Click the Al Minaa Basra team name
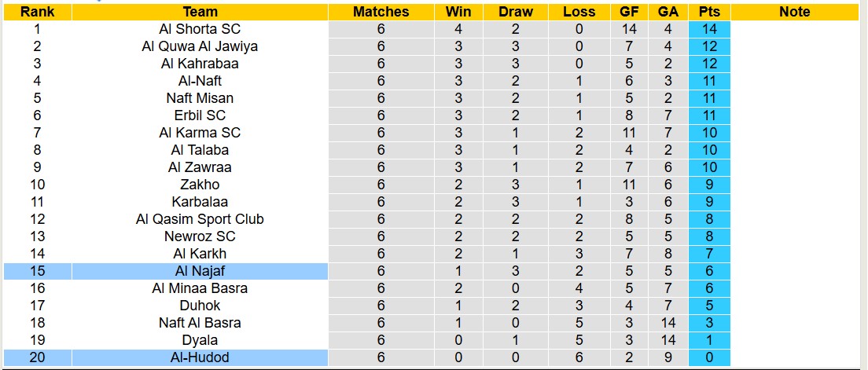Image resolution: width=868 pixels, height=370 pixels. coord(200,288)
